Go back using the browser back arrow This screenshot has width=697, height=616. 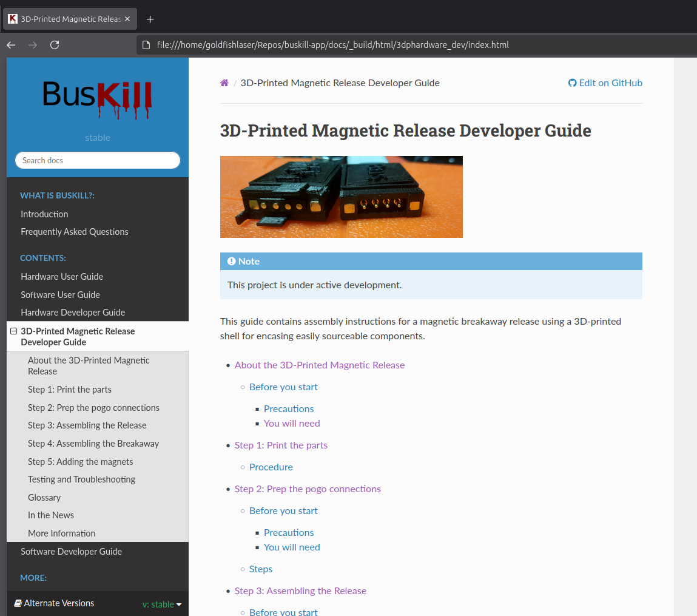click(x=11, y=45)
